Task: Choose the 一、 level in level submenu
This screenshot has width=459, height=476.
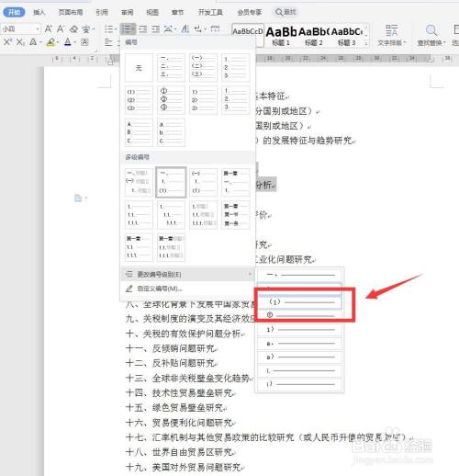Action: tap(299, 275)
